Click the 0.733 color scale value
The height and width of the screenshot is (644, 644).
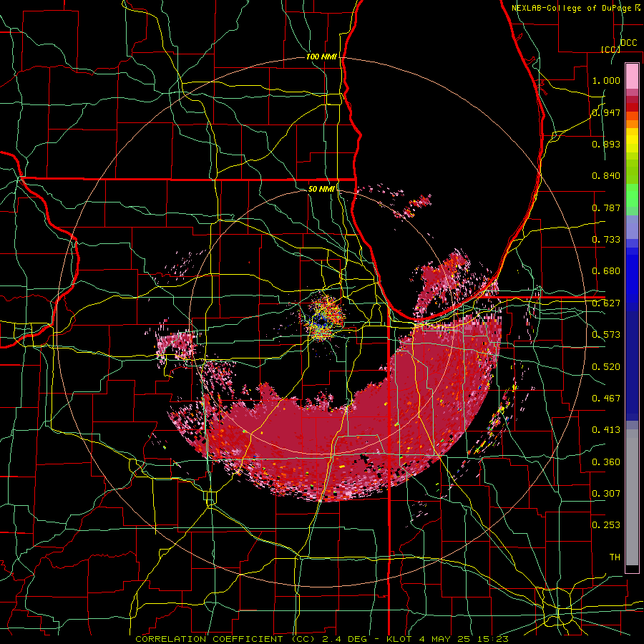pos(606,240)
